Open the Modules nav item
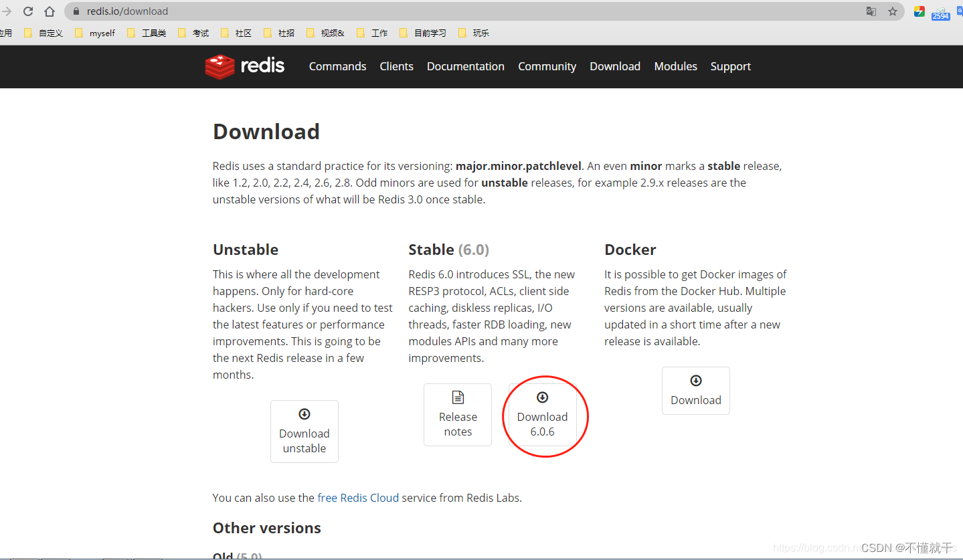 click(x=675, y=66)
